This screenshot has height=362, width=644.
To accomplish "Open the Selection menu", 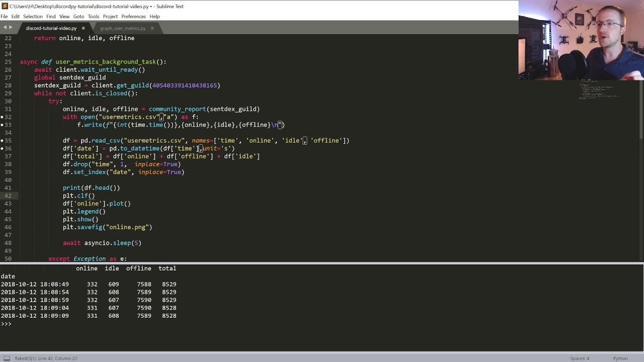I will click(33, 17).
